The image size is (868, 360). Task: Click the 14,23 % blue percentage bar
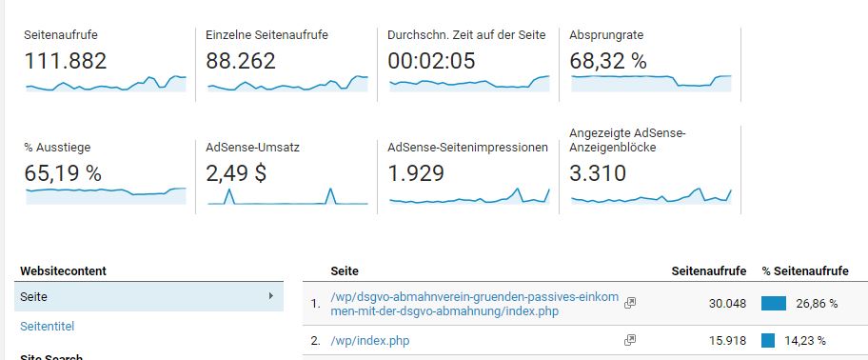pos(768,341)
